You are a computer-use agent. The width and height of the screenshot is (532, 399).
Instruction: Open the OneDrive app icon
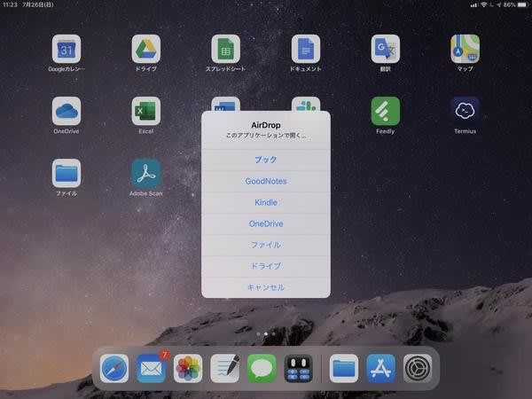66,111
